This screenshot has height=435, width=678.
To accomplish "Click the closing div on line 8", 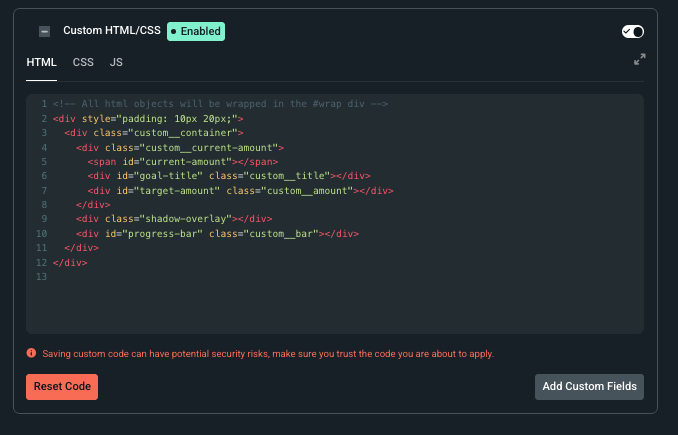I will click(93, 205).
